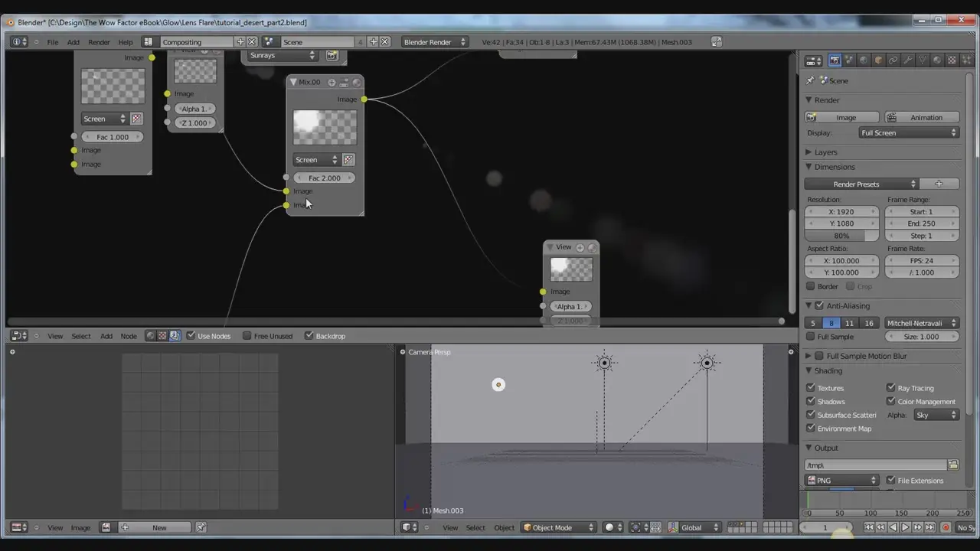Switch to the World properties icon
This screenshot has height=551, width=980.
864,60
